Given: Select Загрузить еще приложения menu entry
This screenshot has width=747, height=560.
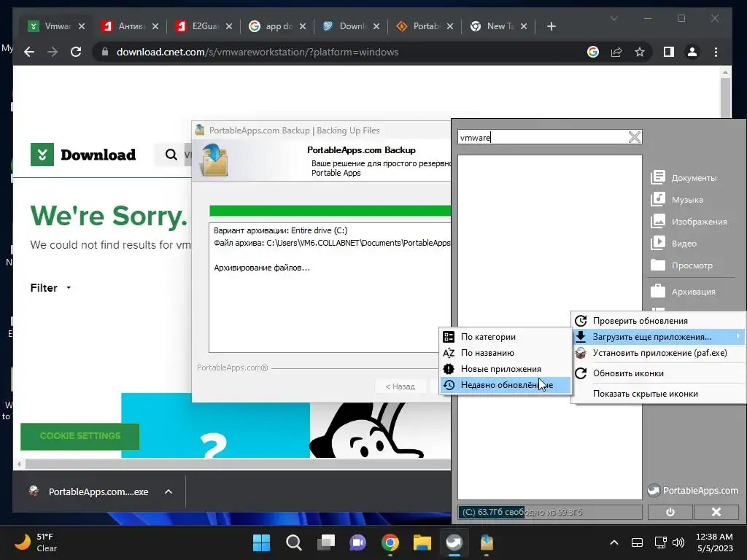Looking at the screenshot, I should click(x=658, y=337).
